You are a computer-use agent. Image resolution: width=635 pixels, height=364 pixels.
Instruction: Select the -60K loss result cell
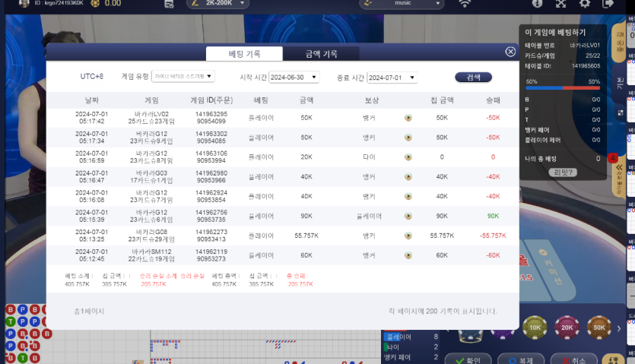pos(493,255)
